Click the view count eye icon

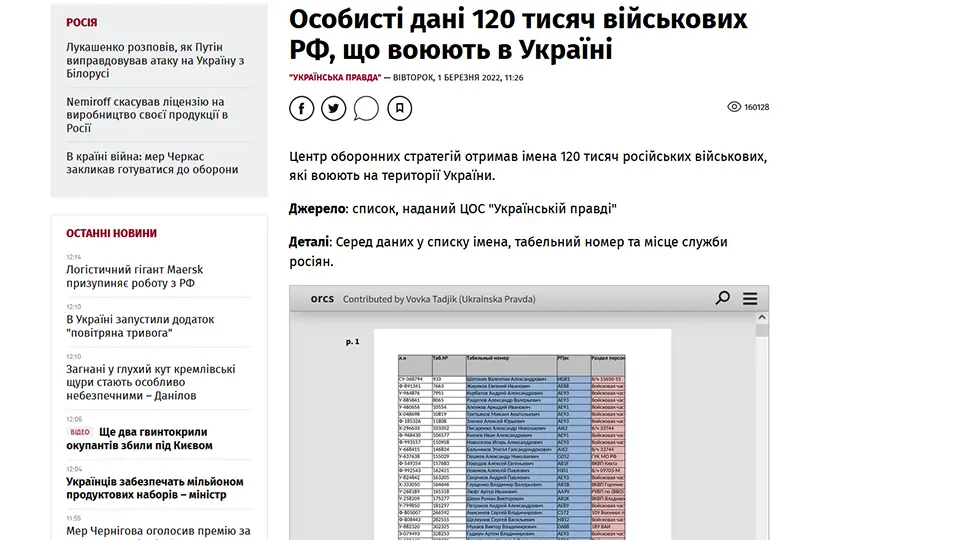click(734, 107)
